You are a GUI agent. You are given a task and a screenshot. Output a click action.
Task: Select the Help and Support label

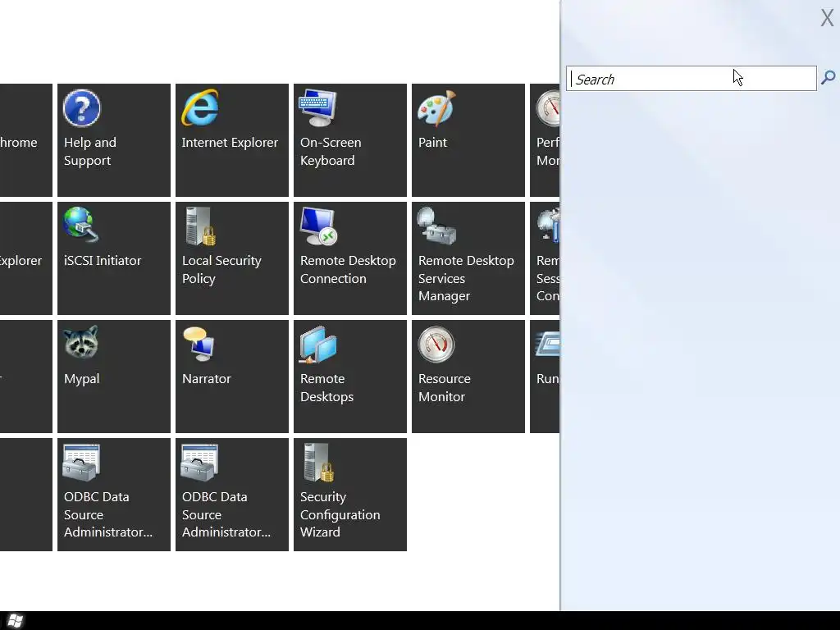(x=90, y=152)
